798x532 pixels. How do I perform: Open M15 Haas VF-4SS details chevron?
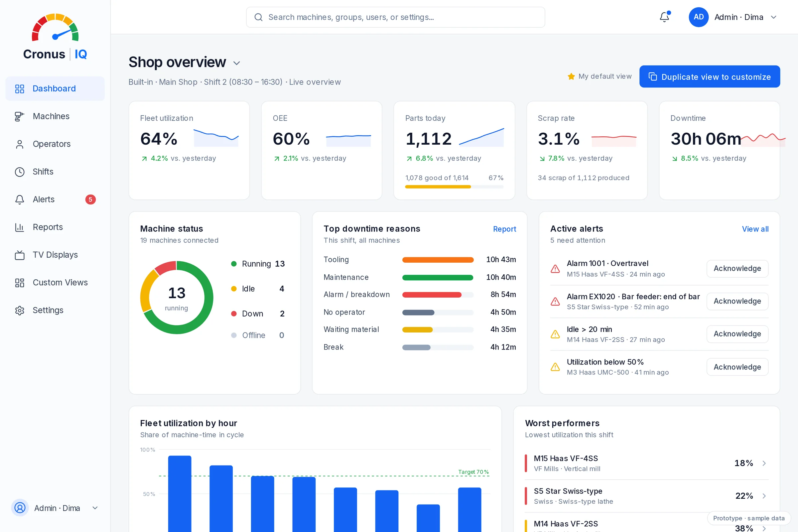click(764, 464)
